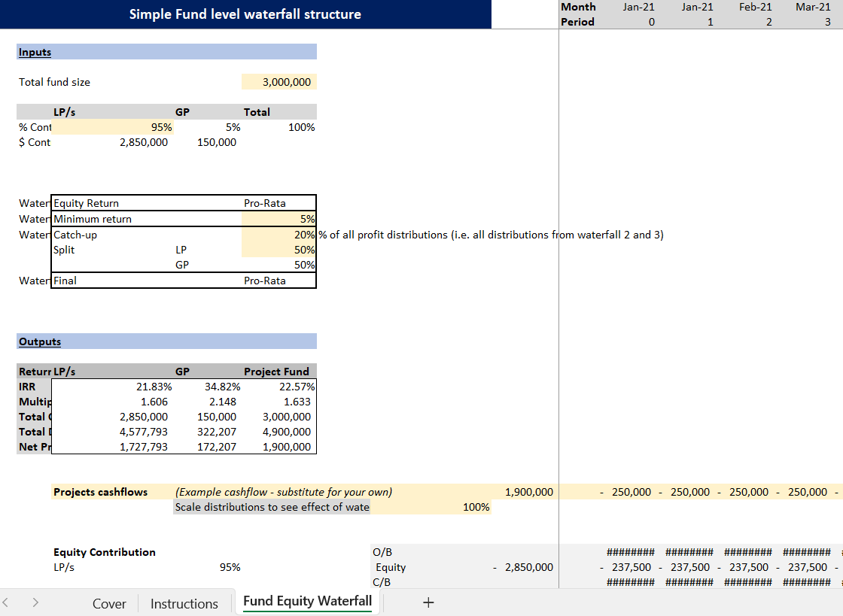Add a new sheet with the plus button

(x=428, y=602)
